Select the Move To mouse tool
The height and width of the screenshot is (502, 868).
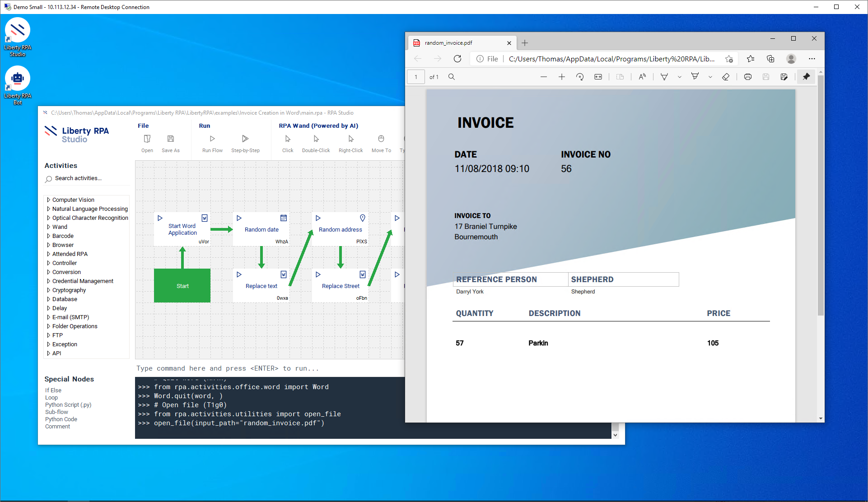point(381,139)
